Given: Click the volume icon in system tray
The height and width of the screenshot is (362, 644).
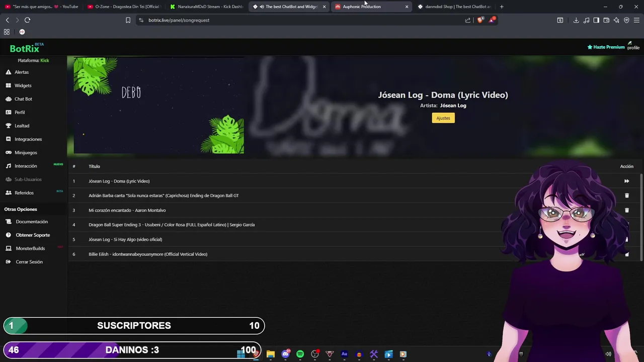Looking at the screenshot, I should (608, 354).
